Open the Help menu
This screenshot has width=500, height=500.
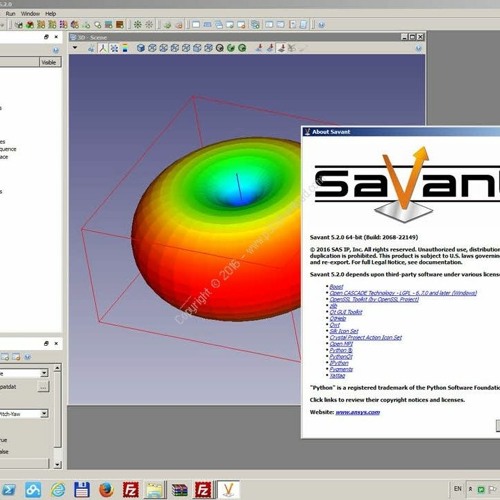pos(51,14)
